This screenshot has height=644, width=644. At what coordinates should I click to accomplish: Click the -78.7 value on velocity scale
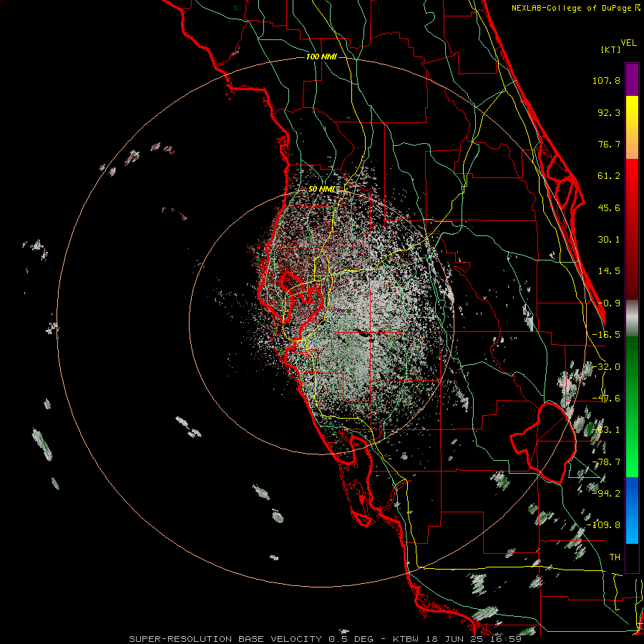coord(606,462)
